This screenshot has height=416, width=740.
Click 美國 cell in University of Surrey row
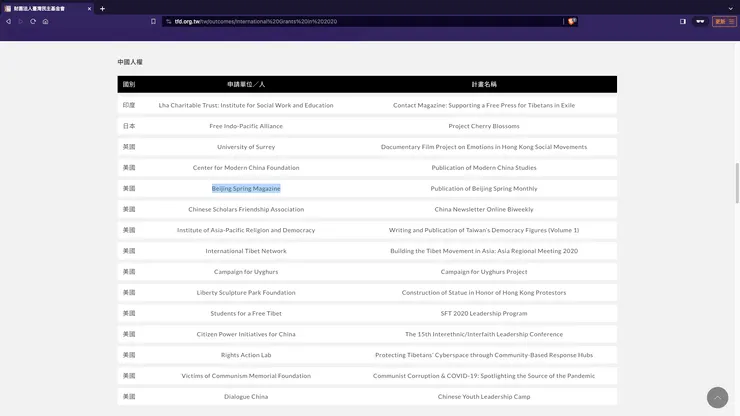coord(129,147)
